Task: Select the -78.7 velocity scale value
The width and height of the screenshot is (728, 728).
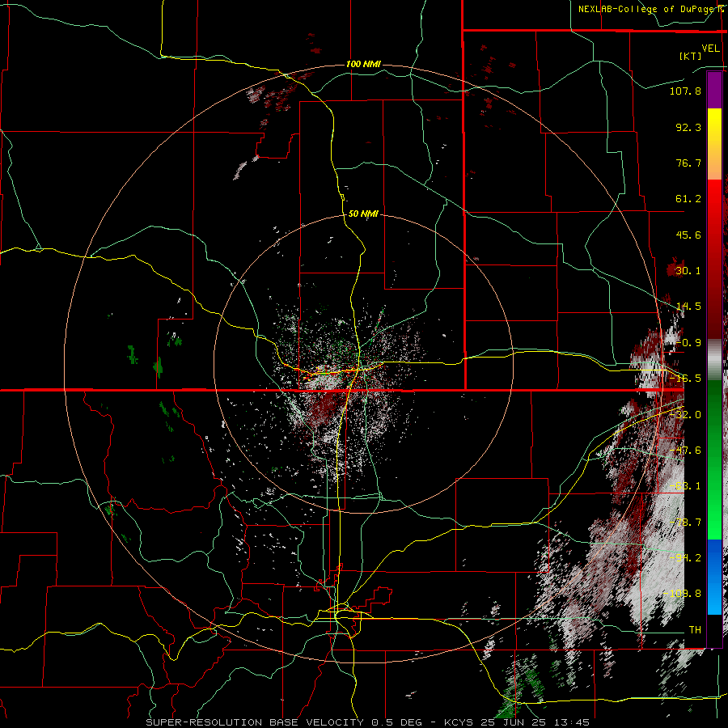Action: (685, 523)
